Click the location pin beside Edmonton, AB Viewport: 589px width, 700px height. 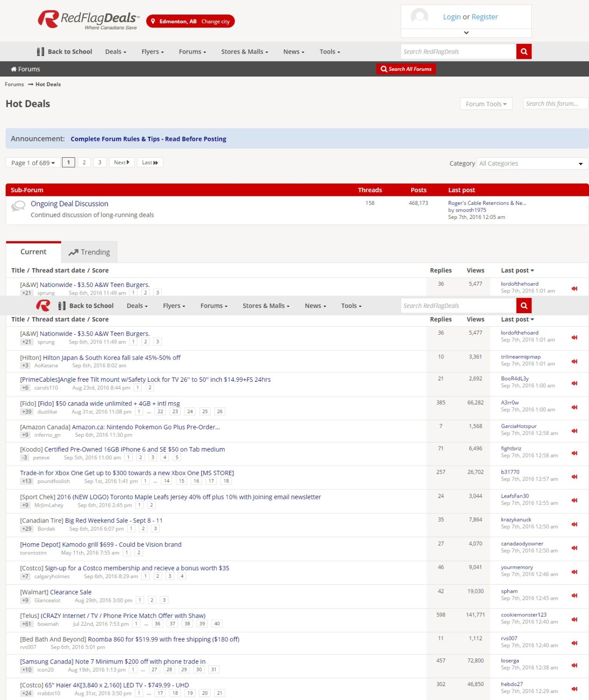coord(152,21)
